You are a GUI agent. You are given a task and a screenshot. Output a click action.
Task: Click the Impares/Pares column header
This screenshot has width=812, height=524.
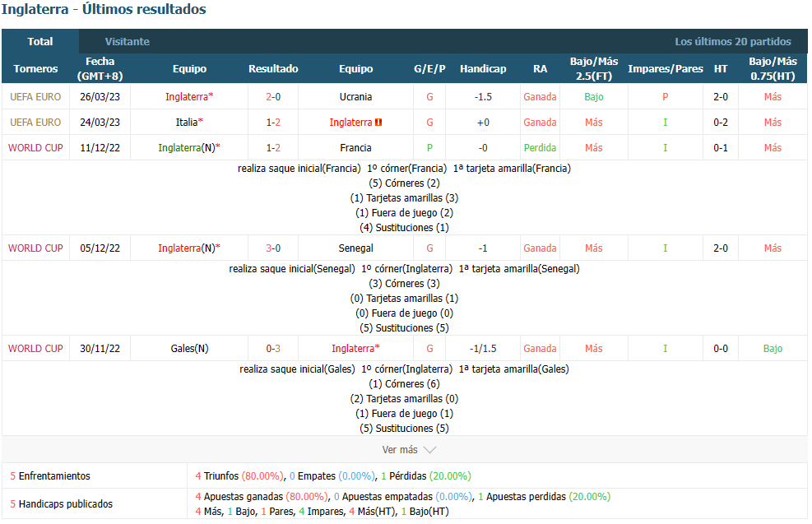click(x=665, y=68)
